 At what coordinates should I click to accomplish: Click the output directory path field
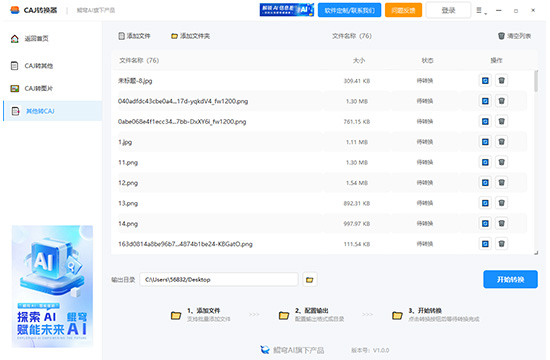(219, 280)
